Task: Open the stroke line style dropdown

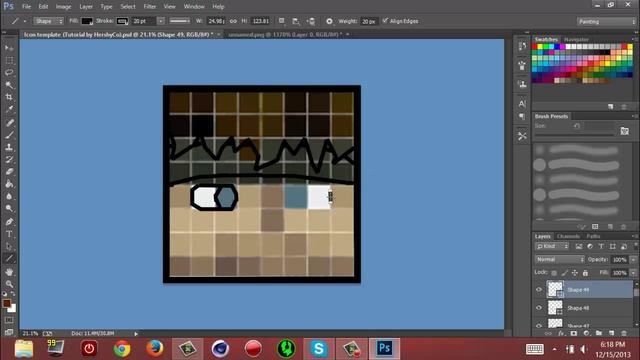Action: pyautogui.click(x=180, y=21)
